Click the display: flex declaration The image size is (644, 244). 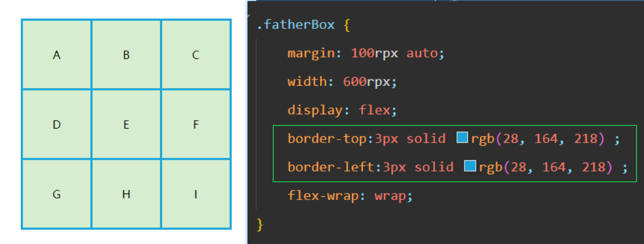tap(342, 110)
